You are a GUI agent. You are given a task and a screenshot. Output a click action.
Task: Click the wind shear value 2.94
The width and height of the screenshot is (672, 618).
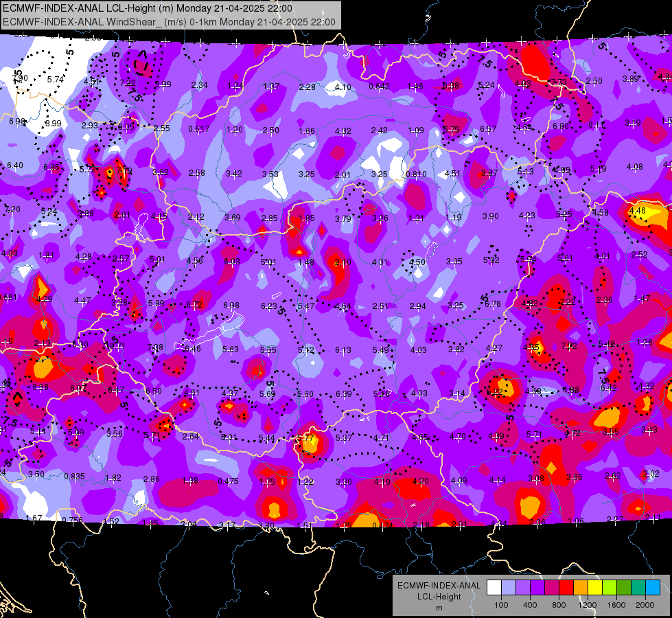click(x=418, y=306)
